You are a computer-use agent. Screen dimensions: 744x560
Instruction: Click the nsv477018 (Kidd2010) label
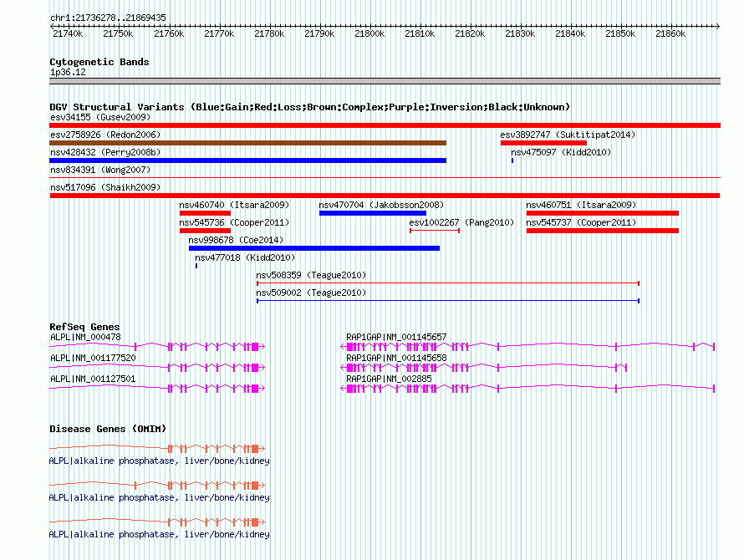245,257
